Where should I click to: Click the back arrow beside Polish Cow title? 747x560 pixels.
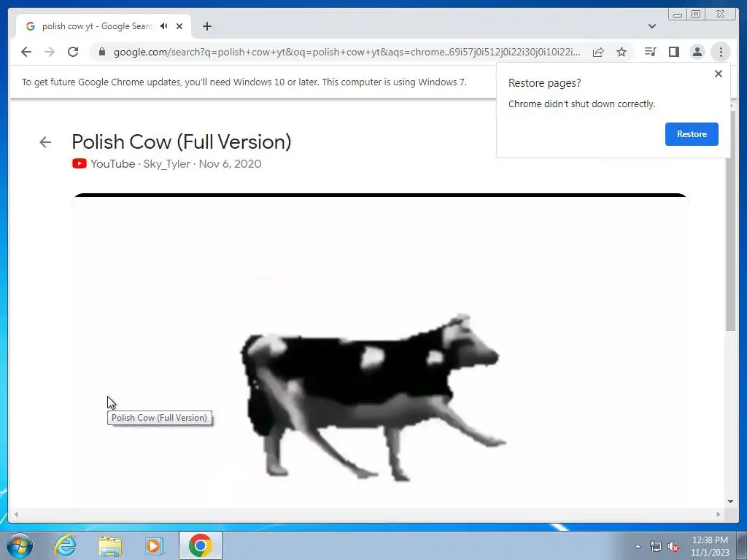(x=45, y=142)
